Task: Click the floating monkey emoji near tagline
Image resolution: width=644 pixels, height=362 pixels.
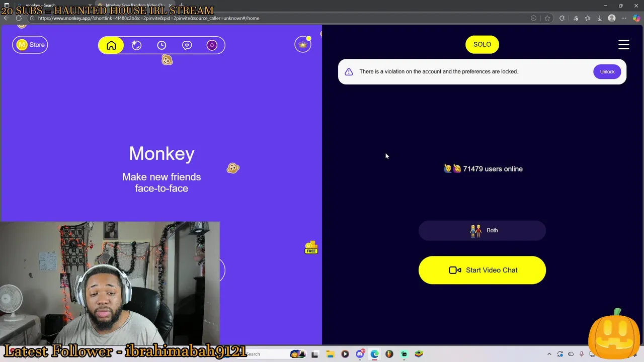Action: pyautogui.click(x=233, y=168)
